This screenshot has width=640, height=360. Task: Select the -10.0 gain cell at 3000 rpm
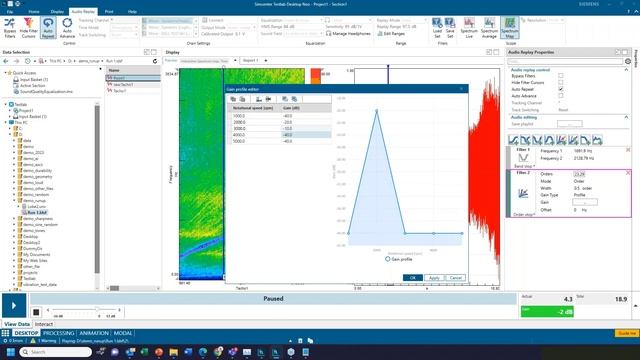point(306,129)
